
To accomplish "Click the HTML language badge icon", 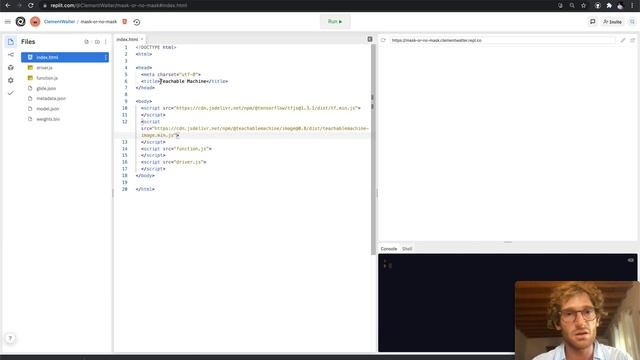I will click(124, 22).
